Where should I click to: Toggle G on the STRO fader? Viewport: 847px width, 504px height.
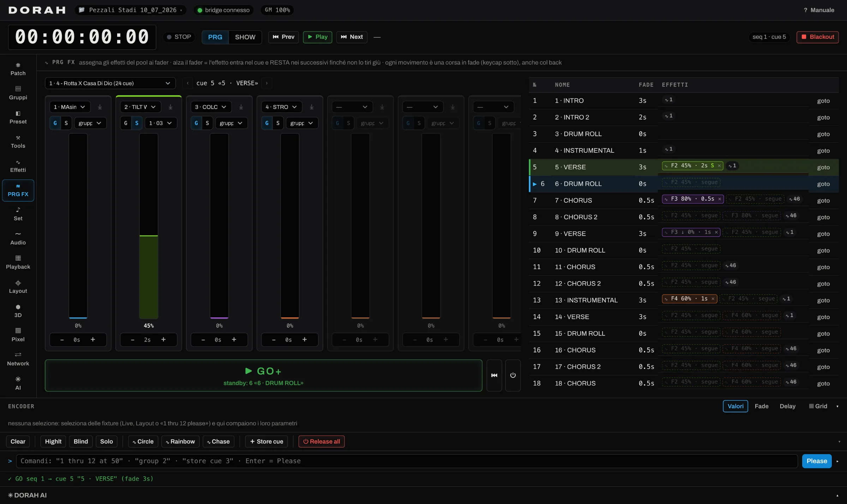click(x=267, y=123)
